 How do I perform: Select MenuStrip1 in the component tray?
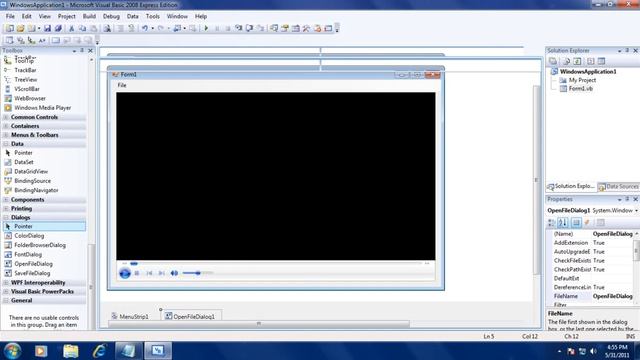130,316
